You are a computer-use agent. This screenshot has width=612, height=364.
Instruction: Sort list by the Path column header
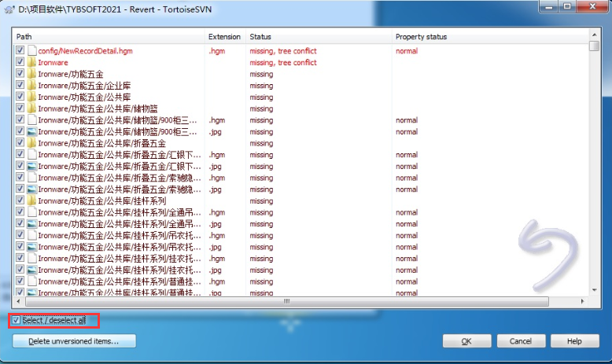pos(109,37)
